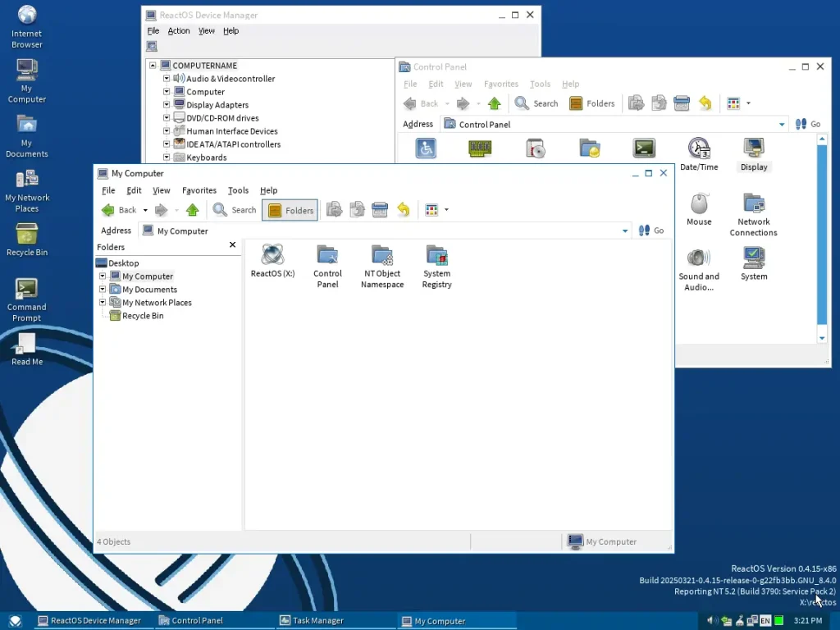The width and height of the screenshot is (840, 630).
Task: Open Action menu in Device Manager
Action: tap(178, 31)
